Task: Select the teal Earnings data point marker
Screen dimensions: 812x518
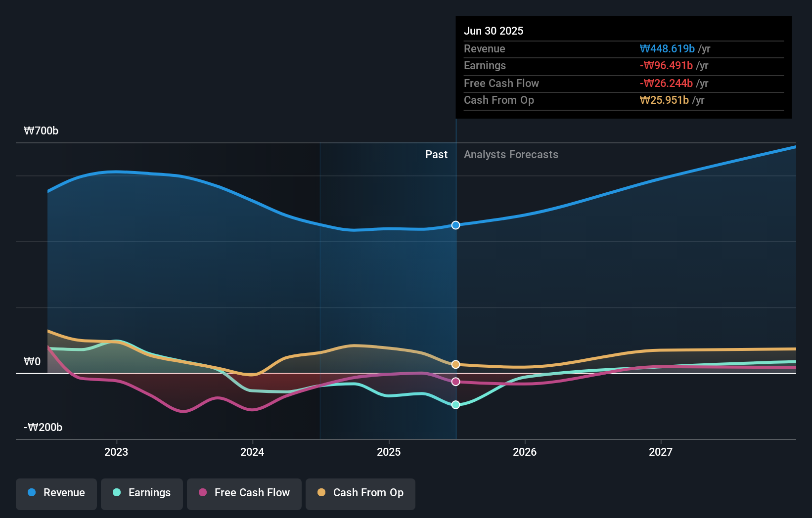Action: click(455, 405)
